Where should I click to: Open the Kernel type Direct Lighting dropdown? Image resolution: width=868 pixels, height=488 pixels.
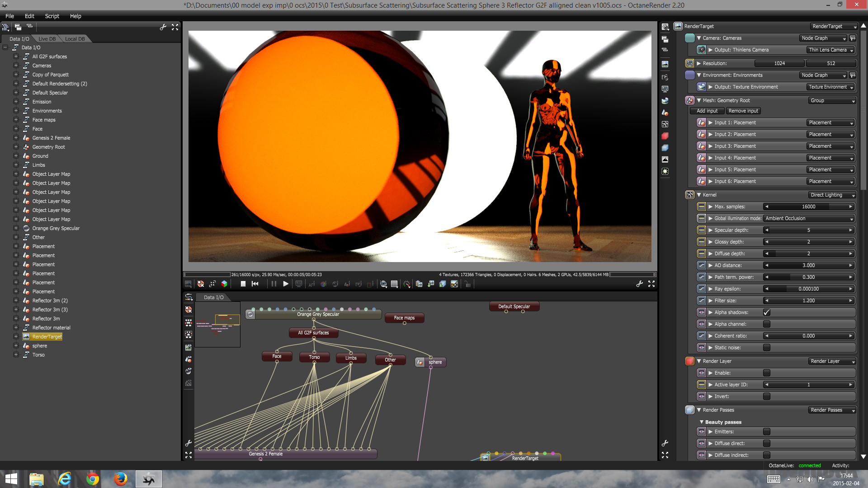pos(832,195)
